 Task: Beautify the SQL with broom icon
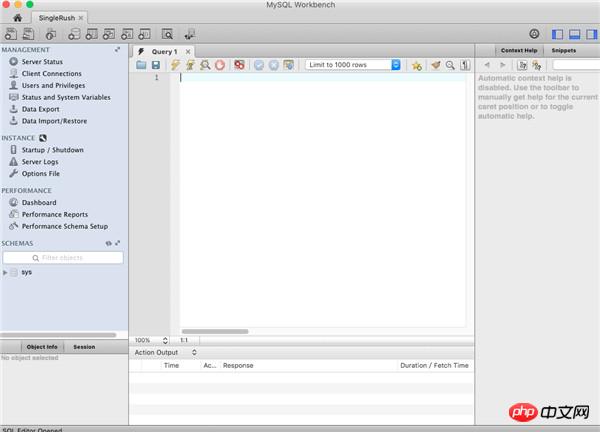coord(435,65)
